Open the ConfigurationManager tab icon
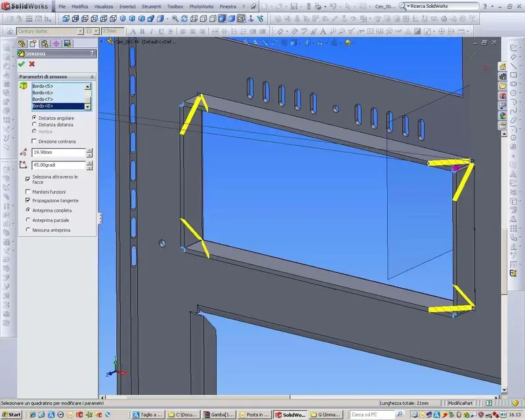The image size is (525, 420). 45,43
